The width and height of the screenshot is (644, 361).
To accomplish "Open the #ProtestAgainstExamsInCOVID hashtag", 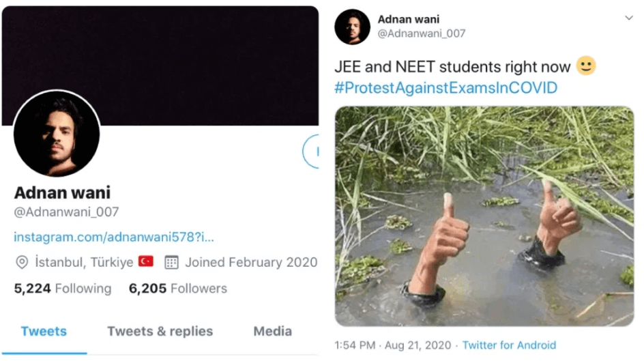I will pyautogui.click(x=445, y=88).
